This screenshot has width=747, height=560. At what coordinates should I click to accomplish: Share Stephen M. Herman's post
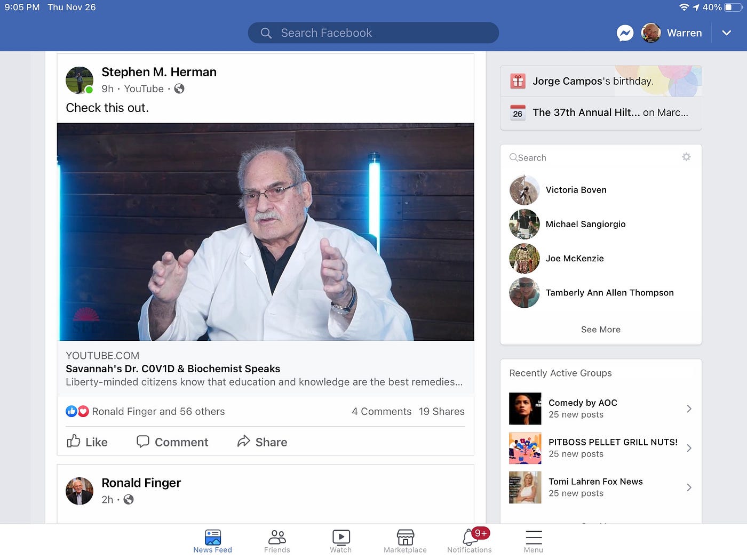[x=262, y=442]
